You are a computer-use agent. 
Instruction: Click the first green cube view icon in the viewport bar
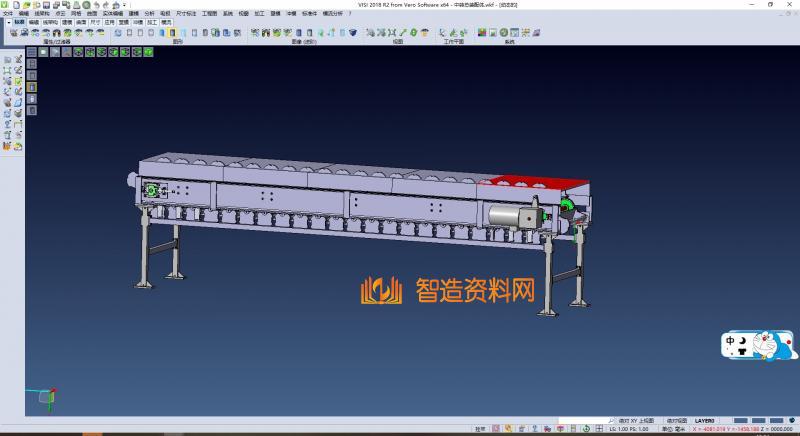[x=78, y=52]
